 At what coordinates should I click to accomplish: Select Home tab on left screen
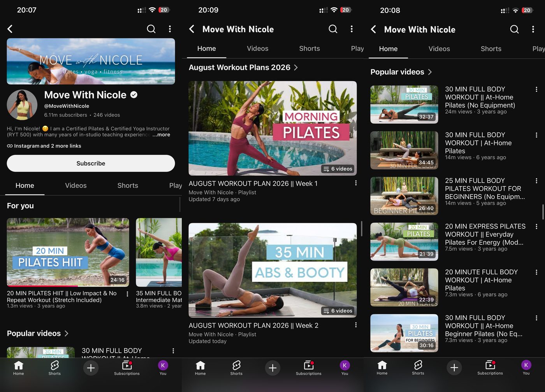[x=25, y=185]
